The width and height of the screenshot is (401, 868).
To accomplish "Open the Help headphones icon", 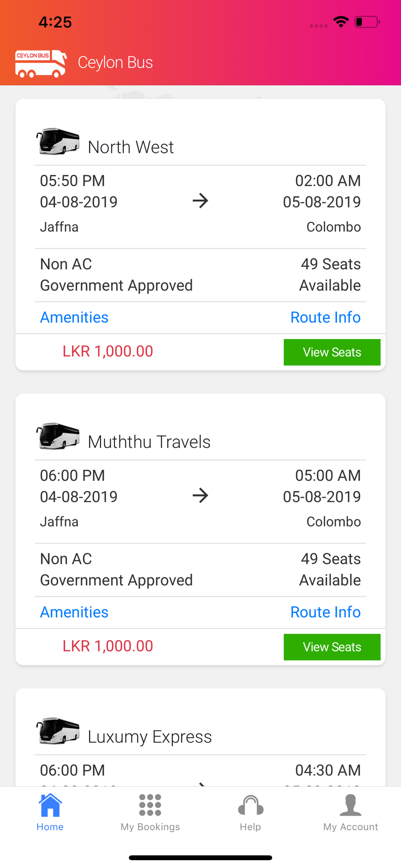I will tap(251, 806).
